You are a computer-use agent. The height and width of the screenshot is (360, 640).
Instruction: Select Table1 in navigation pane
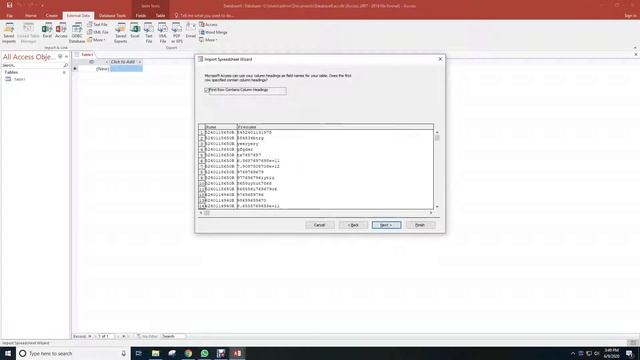[x=20, y=79]
